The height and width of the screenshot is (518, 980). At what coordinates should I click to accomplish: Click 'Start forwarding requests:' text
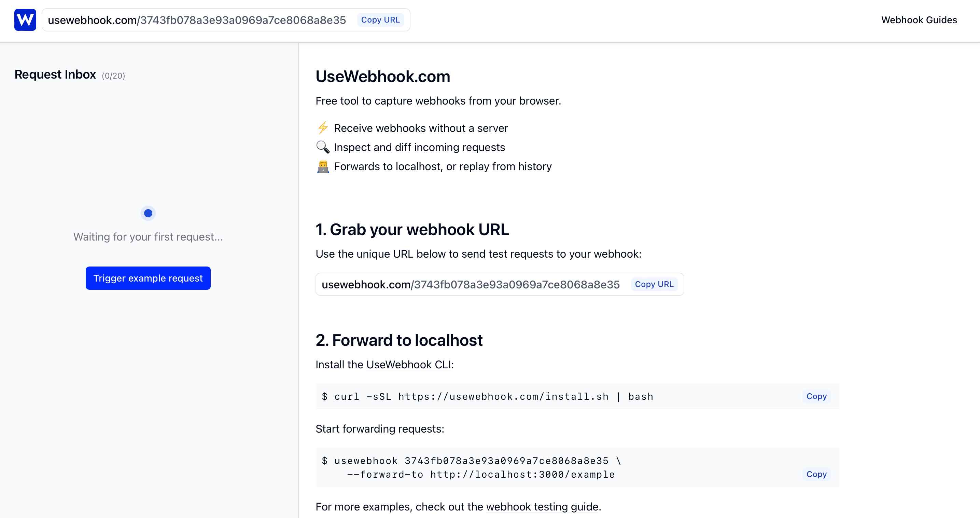[x=380, y=429]
